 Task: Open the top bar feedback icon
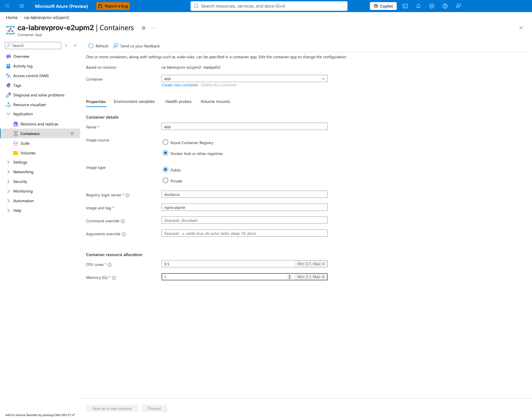click(x=458, y=6)
